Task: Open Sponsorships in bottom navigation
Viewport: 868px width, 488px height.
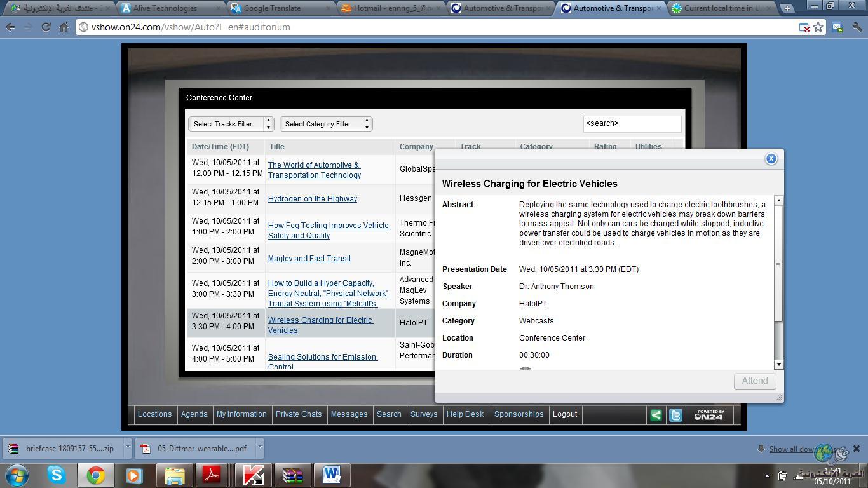Action: point(519,414)
